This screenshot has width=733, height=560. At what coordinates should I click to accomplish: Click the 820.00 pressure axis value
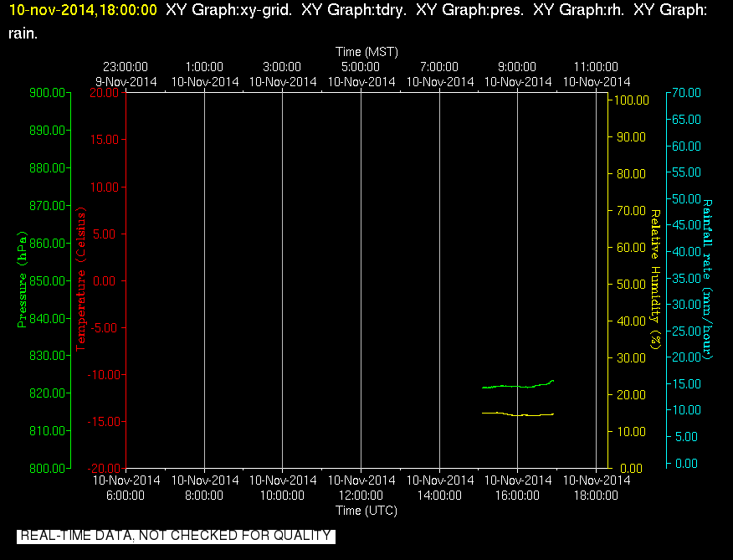pyautogui.click(x=47, y=393)
